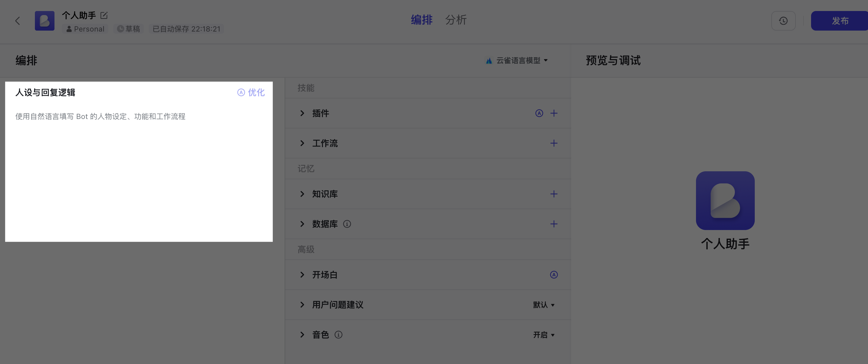Switch to the 编排 tab

pyautogui.click(x=421, y=20)
